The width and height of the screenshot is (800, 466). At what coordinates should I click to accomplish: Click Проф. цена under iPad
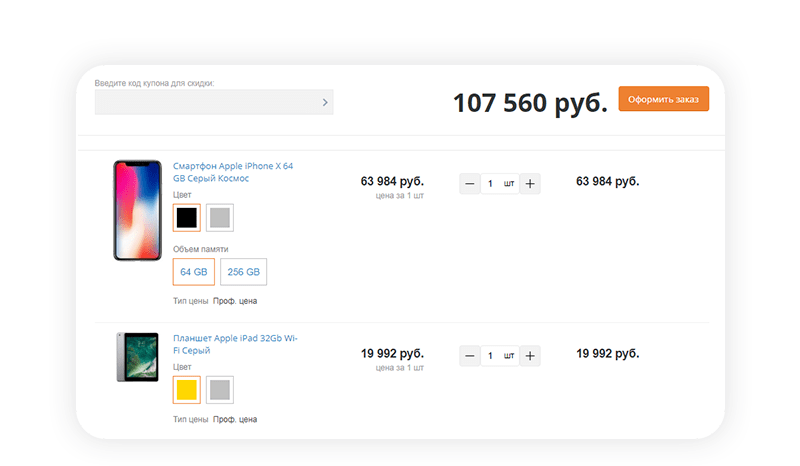235,420
